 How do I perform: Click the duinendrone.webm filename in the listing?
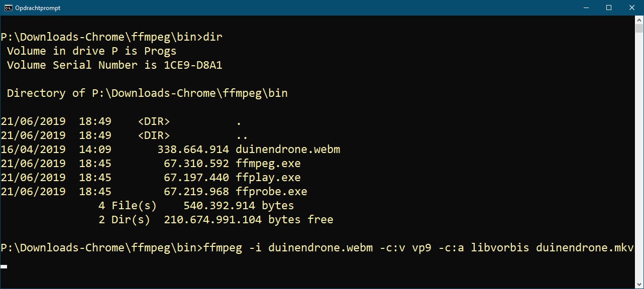coord(288,150)
